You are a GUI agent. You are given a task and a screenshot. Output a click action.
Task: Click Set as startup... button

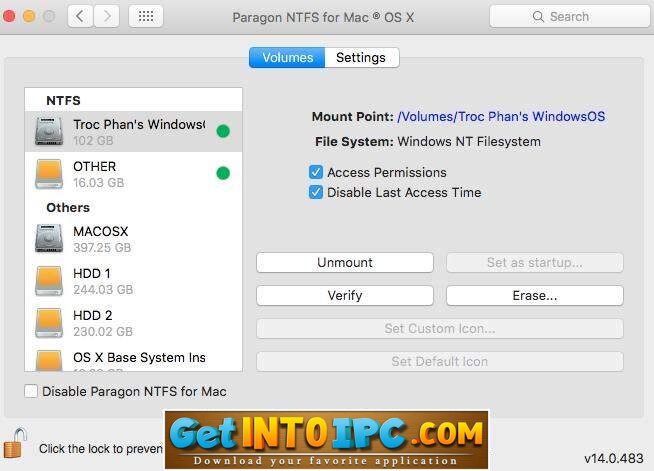[x=535, y=262]
